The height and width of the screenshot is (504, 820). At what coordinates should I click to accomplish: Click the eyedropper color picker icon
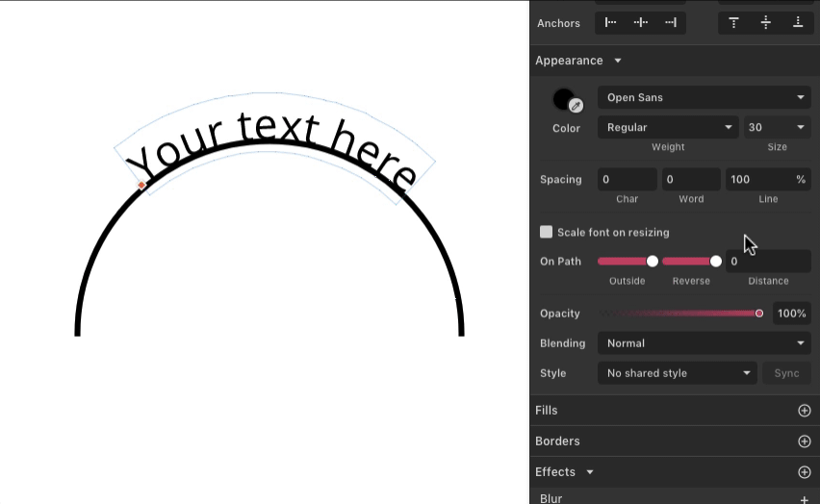click(x=576, y=106)
